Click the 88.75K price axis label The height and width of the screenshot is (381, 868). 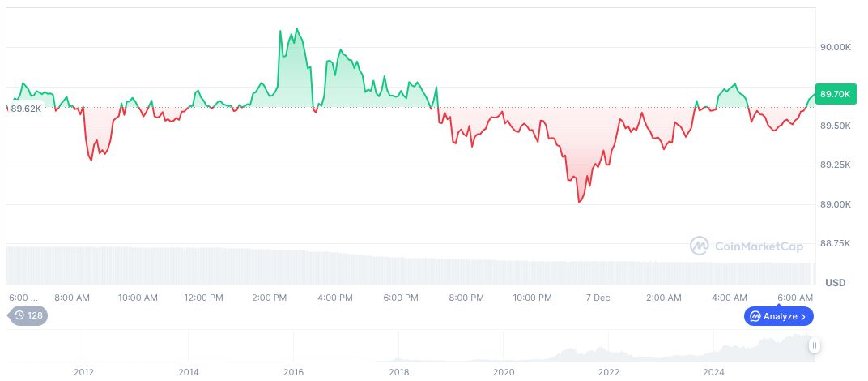tap(836, 243)
